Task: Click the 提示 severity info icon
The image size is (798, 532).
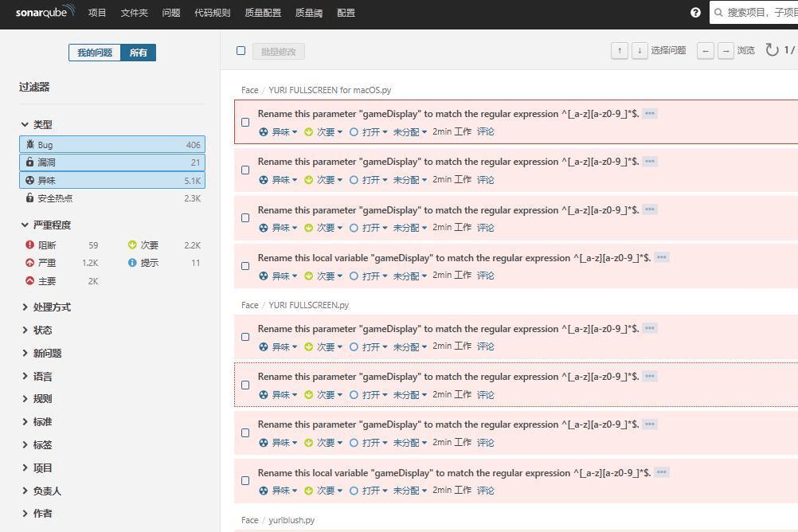Action: [132, 263]
